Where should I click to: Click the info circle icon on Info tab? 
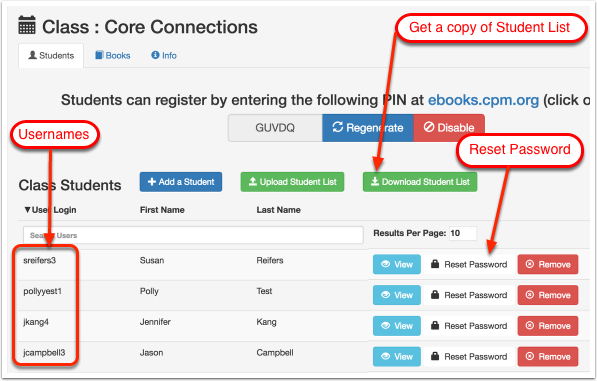155,55
